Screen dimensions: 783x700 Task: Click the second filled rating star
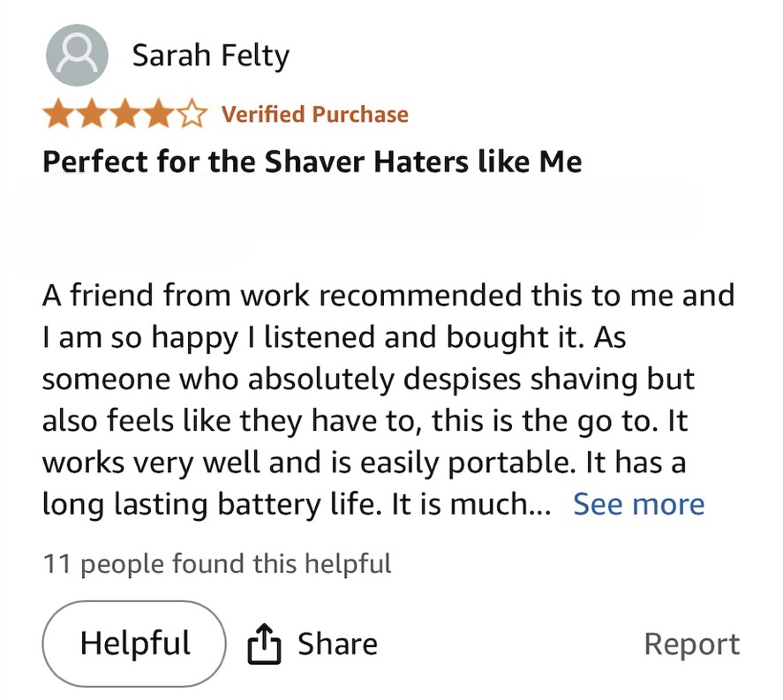point(93,115)
